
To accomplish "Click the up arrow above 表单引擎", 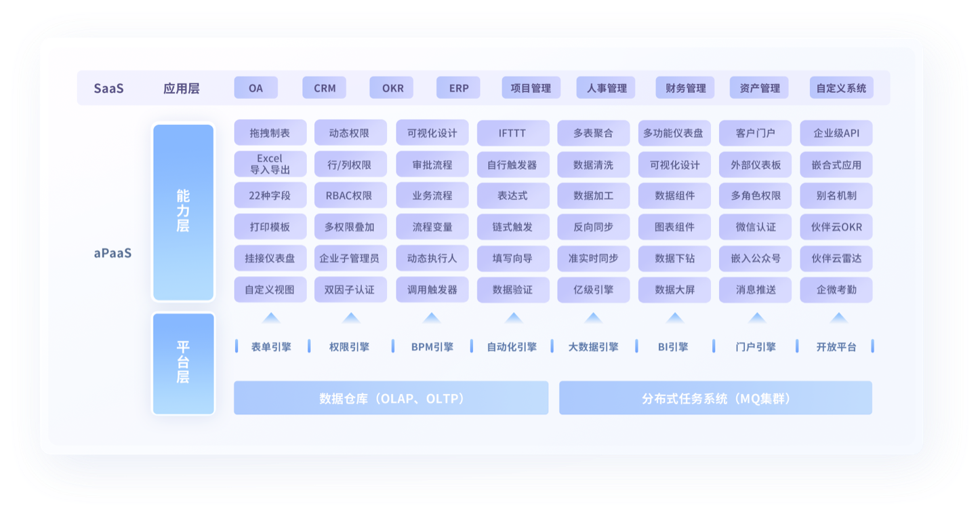I will coord(270,318).
